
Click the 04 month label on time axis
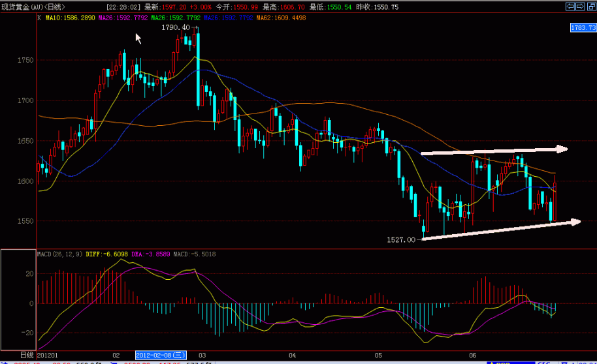(292, 356)
